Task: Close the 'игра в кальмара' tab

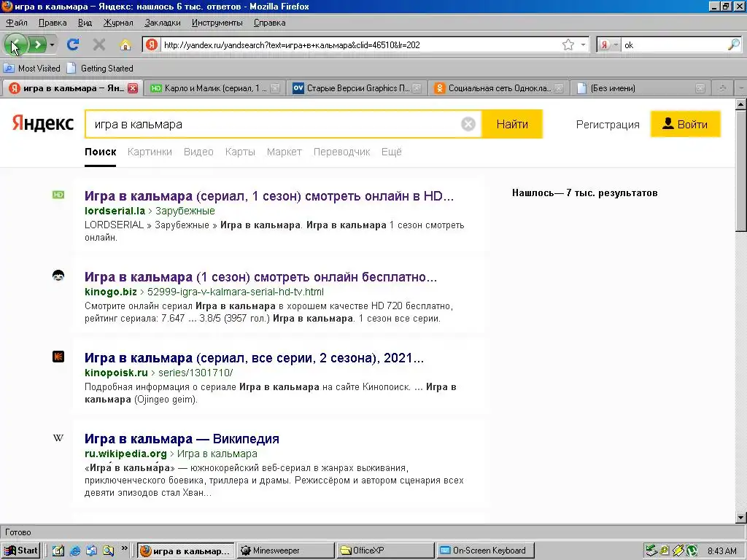Action: [x=133, y=88]
